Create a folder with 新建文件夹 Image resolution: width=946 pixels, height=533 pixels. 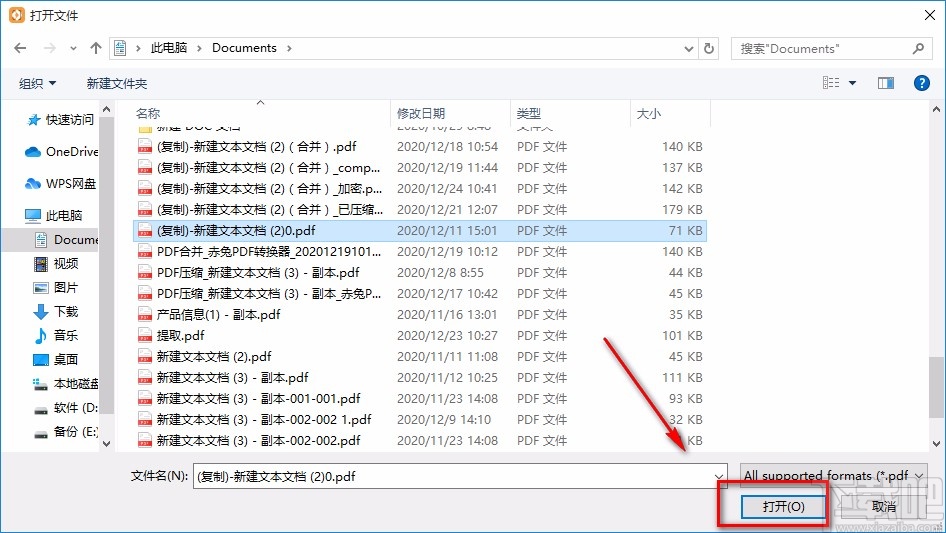point(116,83)
